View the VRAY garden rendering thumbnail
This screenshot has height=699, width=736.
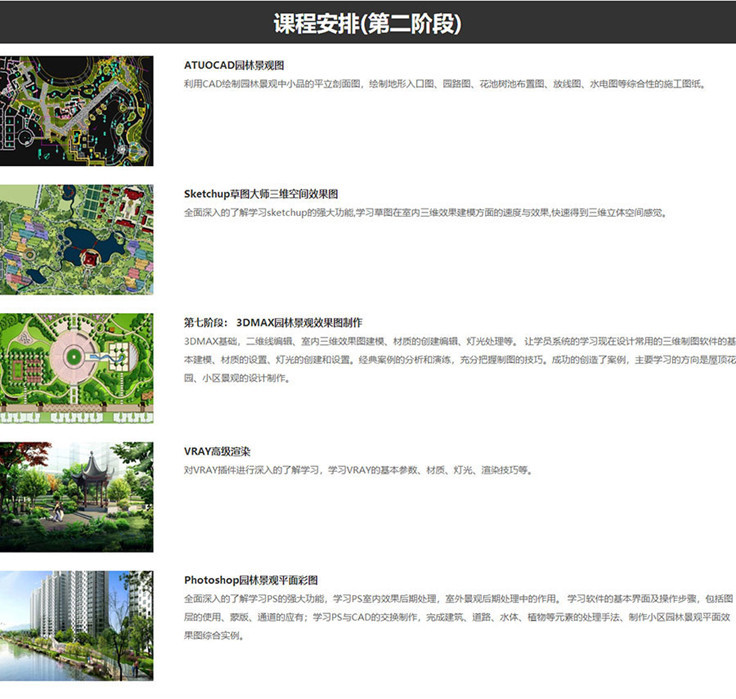pos(77,496)
